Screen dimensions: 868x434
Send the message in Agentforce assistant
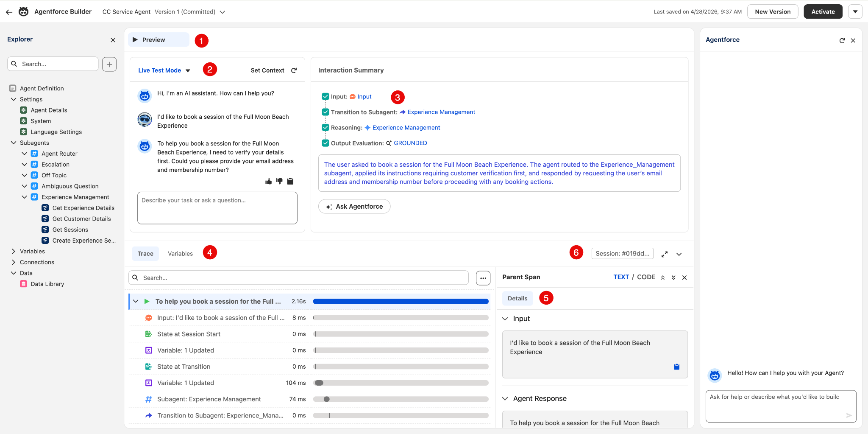849,415
